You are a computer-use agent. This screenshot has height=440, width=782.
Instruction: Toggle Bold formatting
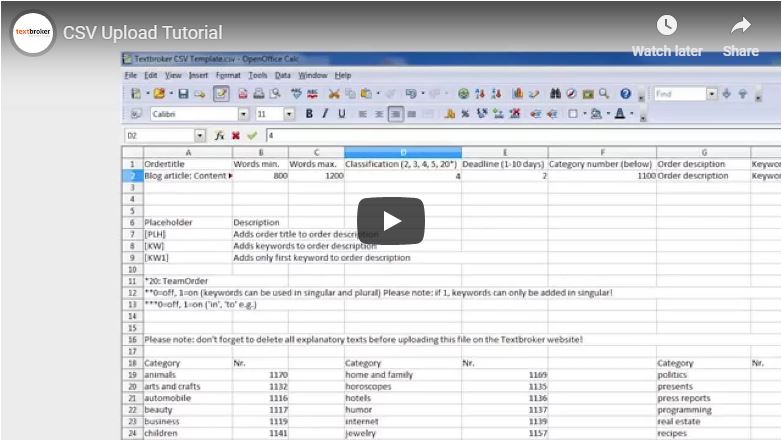point(309,114)
